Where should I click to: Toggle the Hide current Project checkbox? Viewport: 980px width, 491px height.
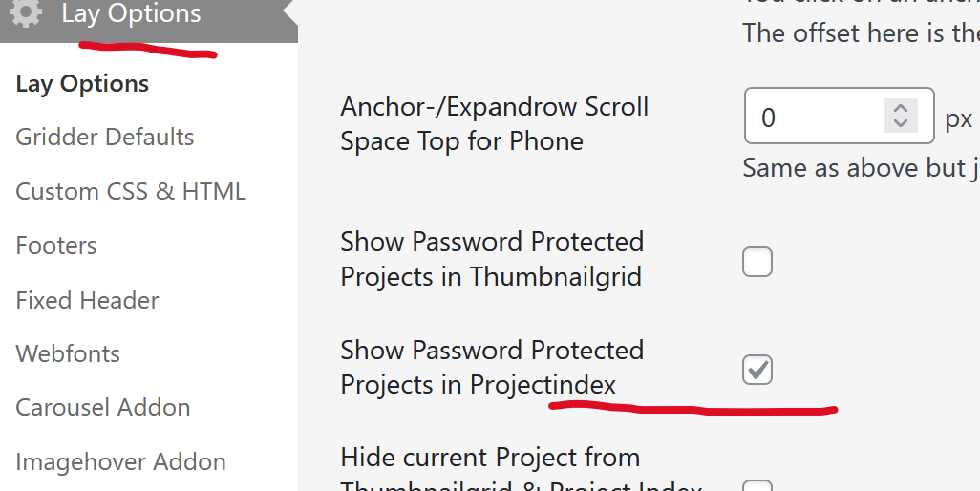pos(757,485)
